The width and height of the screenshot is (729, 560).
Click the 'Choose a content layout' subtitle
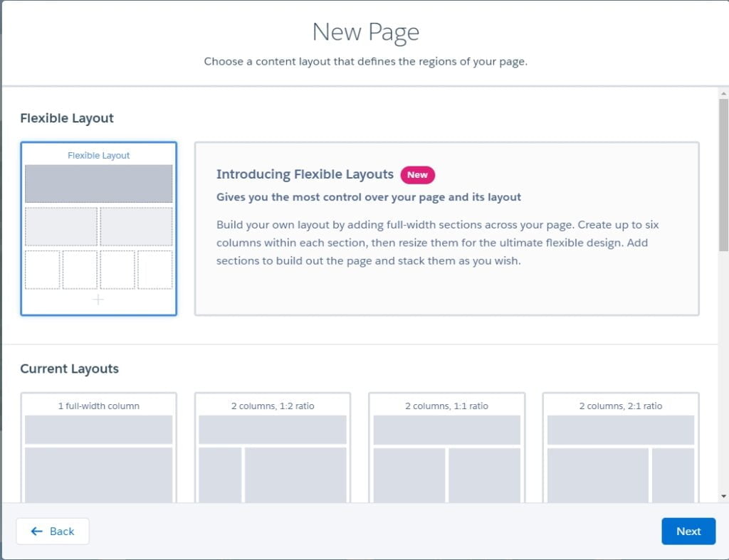pos(366,61)
